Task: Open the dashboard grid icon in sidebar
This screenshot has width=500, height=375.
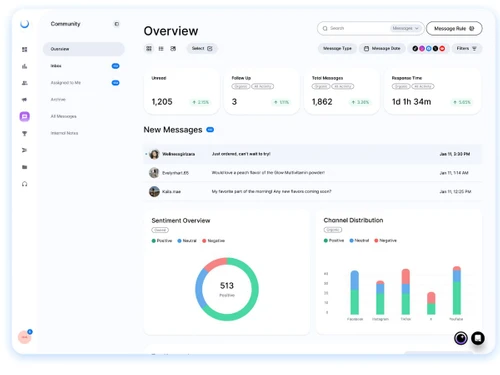Action: click(24, 49)
